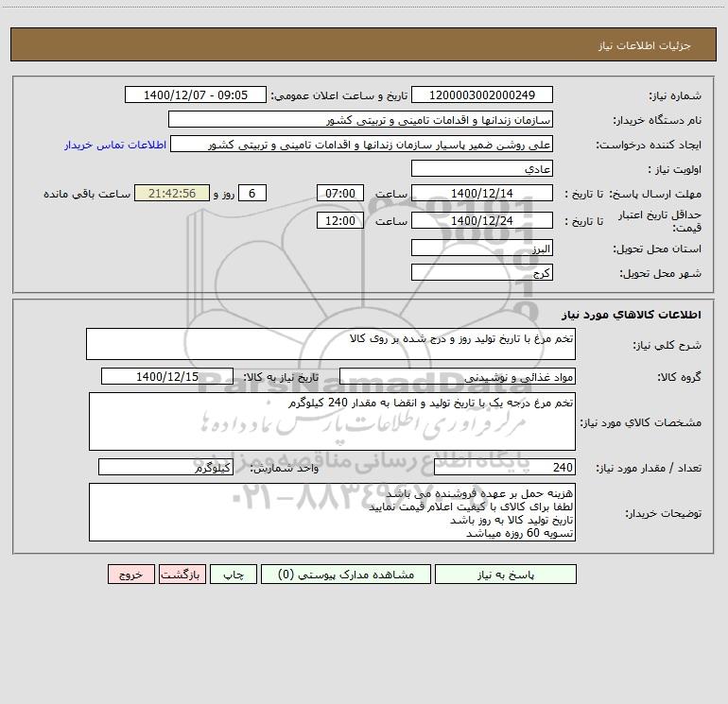Click the note 'هزینه حمل بر عهده فروشنده می باشد'
Screen dimensions: 728x704
tap(479, 492)
